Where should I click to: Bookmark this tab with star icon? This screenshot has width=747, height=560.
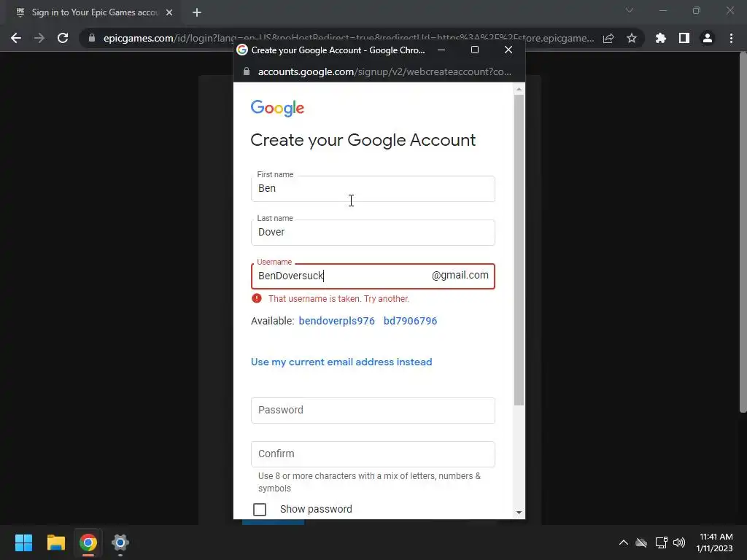pyautogui.click(x=632, y=38)
